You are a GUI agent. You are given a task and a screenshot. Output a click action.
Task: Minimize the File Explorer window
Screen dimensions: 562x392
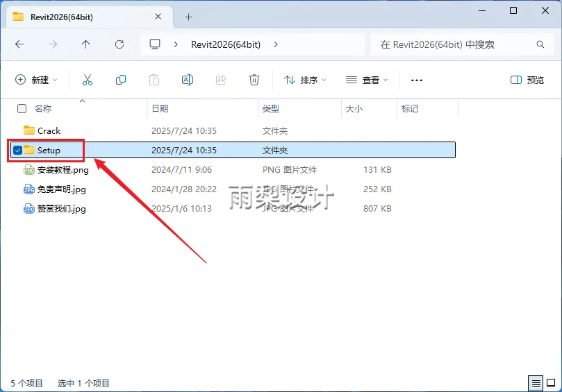(x=482, y=10)
